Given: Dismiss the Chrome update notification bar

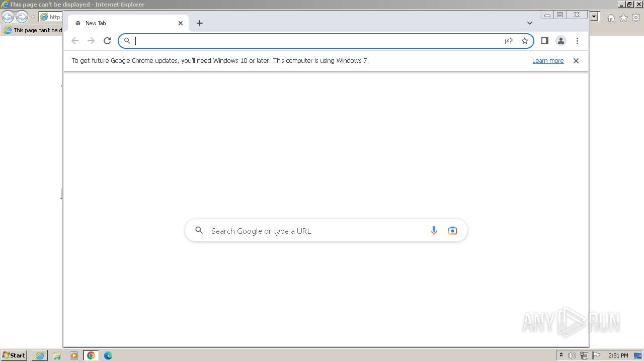Looking at the screenshot, I should (576, 61).
